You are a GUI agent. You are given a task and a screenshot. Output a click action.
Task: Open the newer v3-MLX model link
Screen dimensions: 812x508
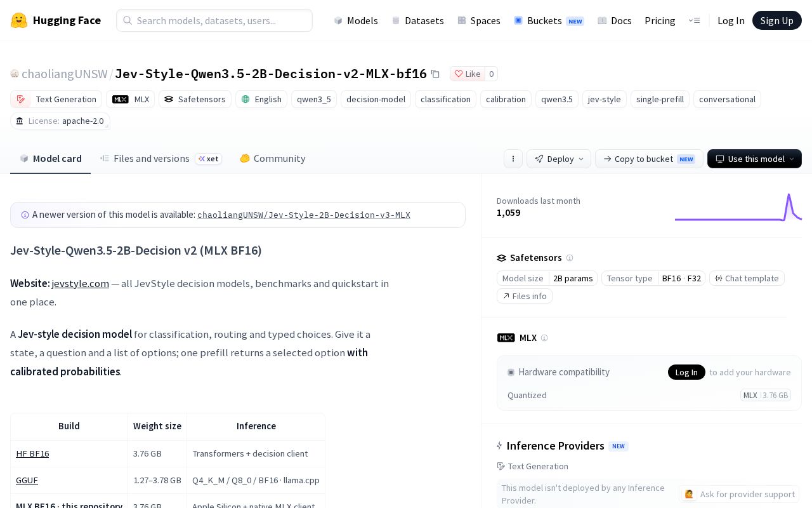click(x=304, y=215)
